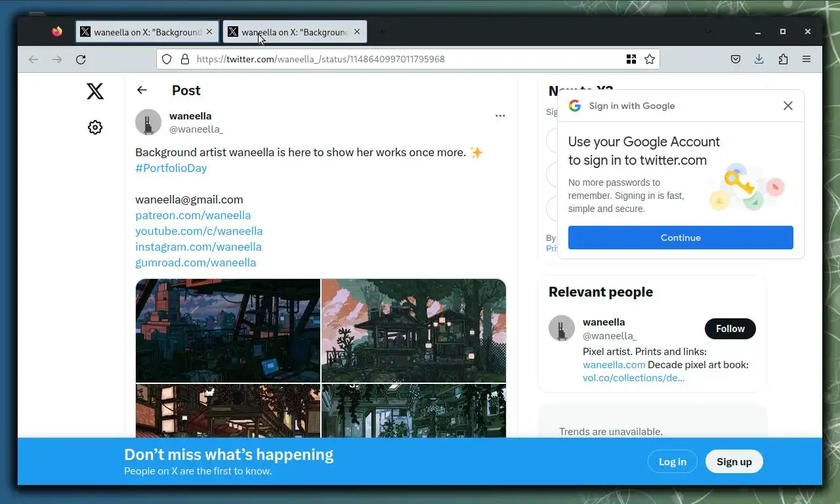Open instagram.com/waneella link

(x=198, y=247)
